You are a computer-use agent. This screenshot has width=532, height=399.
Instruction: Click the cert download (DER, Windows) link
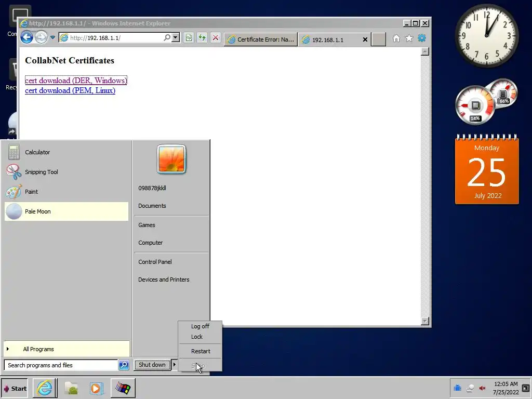[x=76, y=81]
